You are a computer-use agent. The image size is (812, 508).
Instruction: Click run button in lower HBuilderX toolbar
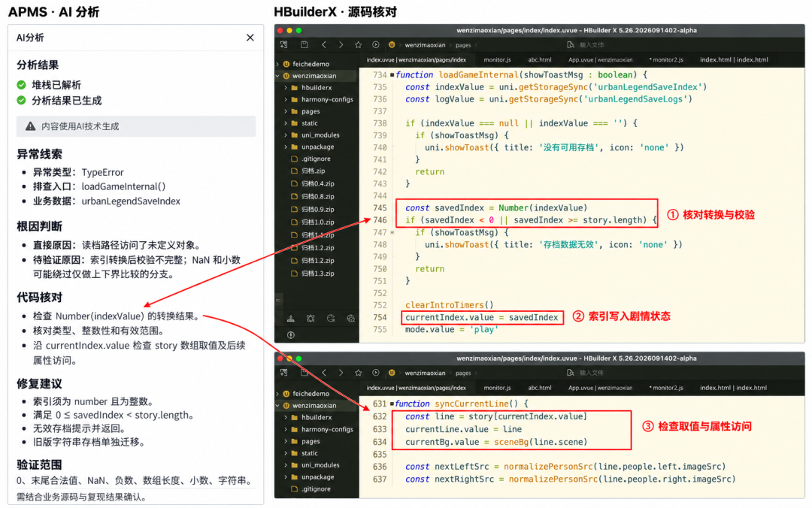pos(376,372)
